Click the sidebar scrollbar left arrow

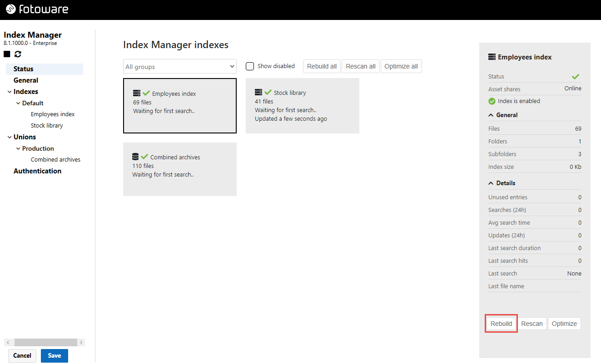8,342
